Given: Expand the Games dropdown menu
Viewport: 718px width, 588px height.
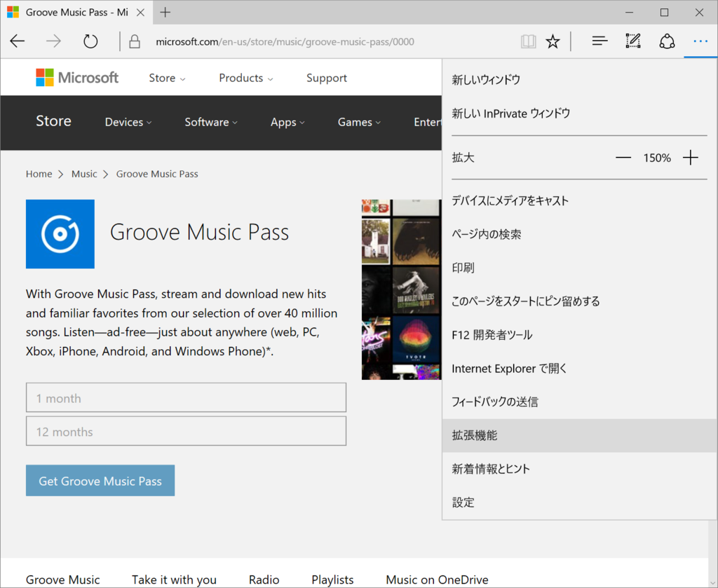Looking at the screenshot, I should pos(359,122).
